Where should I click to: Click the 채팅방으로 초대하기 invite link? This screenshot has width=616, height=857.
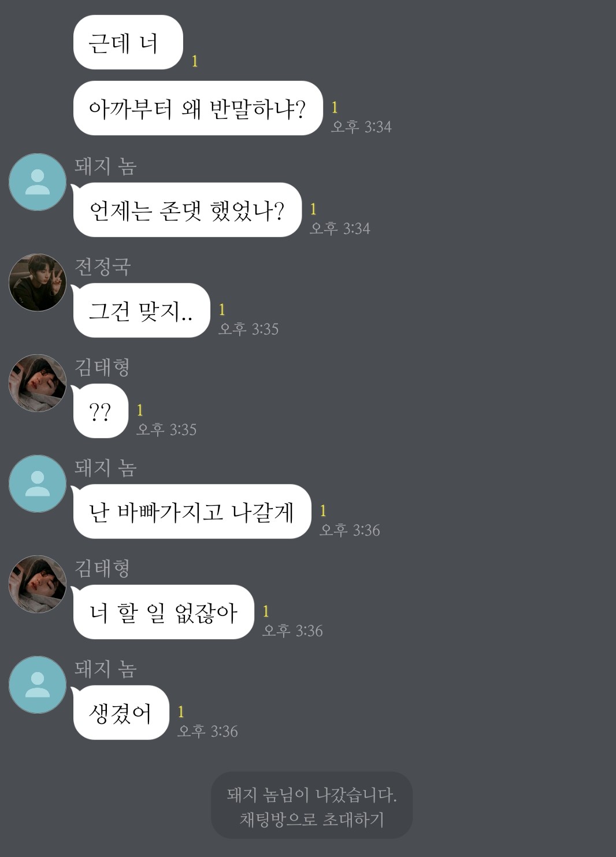click(312, 819)
